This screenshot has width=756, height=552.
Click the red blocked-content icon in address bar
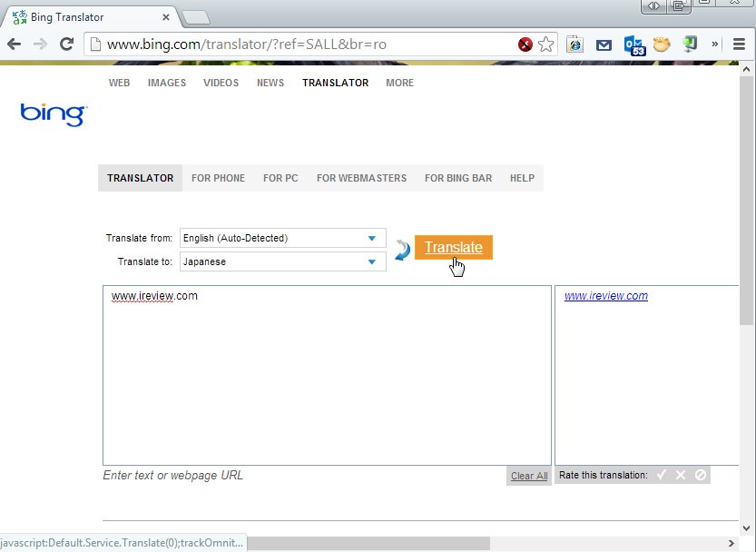pyautogui.click(x=525, y=44)
